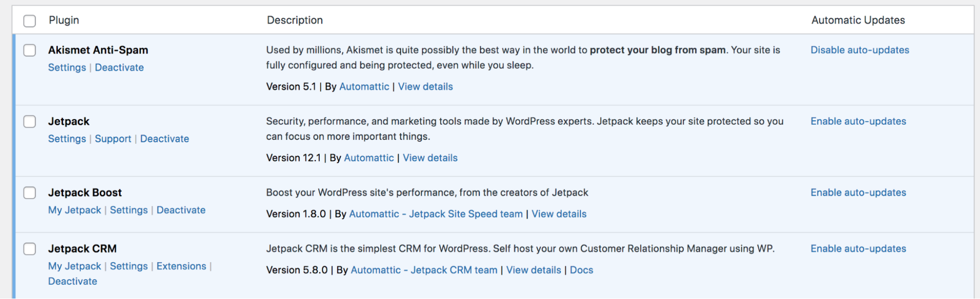Deactivate the Jetpack Boost plugin
Screen dimensions: 980x299
click(x=181, y=210)
